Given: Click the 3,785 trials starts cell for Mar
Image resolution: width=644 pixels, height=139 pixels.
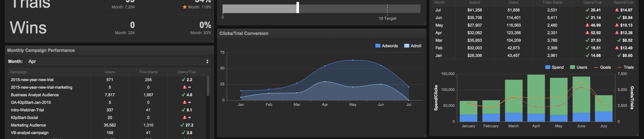Looking at the screenshot, I should coord(552,40).
